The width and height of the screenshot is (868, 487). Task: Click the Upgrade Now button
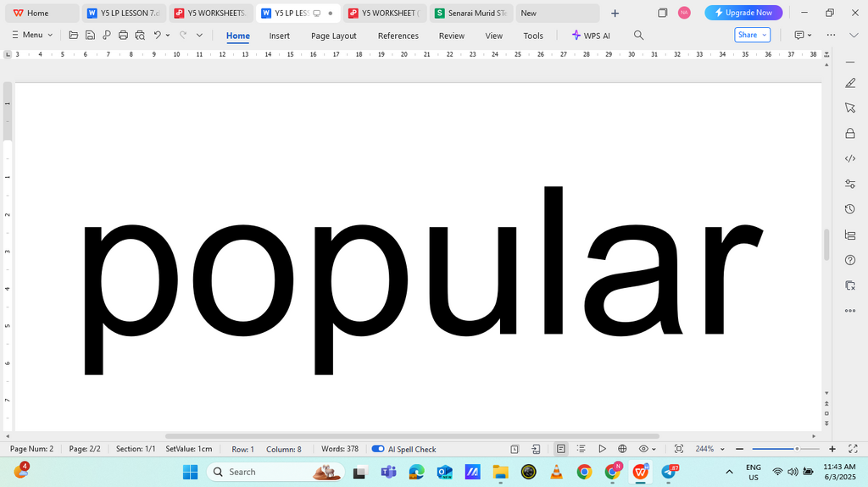coord(743,12)
